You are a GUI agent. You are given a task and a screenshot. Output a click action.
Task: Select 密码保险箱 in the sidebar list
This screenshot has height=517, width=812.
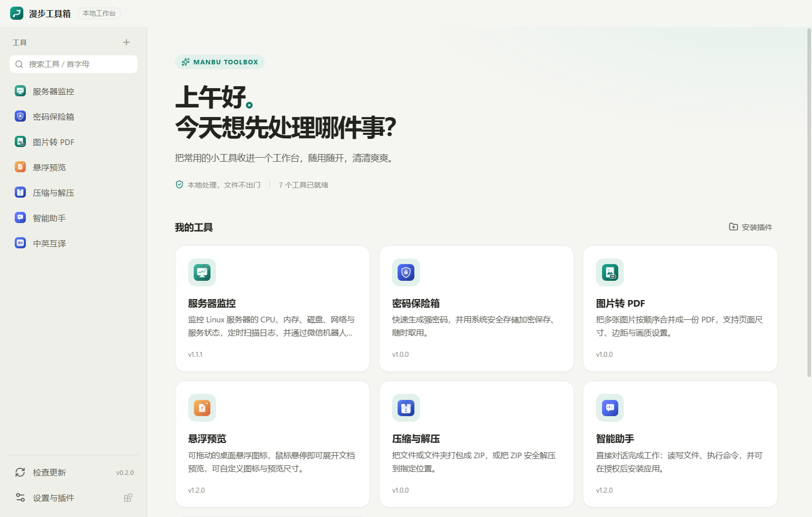click(x=73, y=117)
